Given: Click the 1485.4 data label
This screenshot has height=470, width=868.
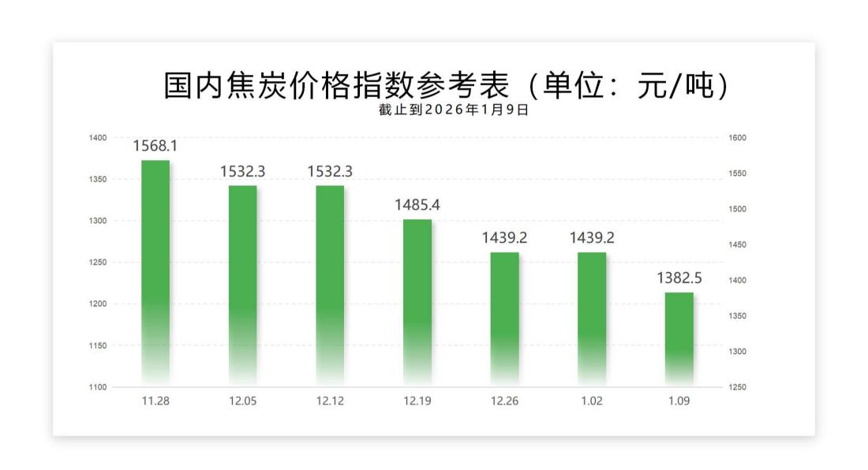Looking at the screenshot, I should pyautogui.click(x=417, y=205).
